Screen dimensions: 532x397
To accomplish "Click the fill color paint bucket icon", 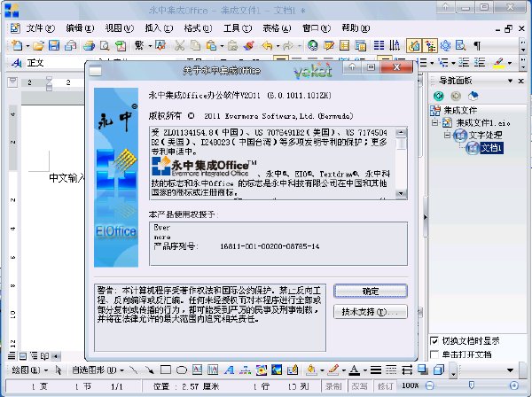I will [311, 370].
